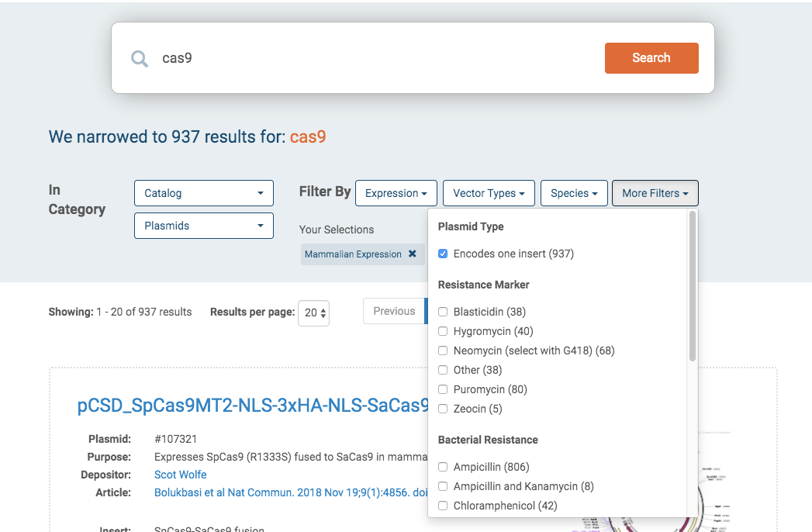Open the Bolukbasi et al Nat Commun article
This screenshot has height=532, width=812.
(x=291, y=492)
